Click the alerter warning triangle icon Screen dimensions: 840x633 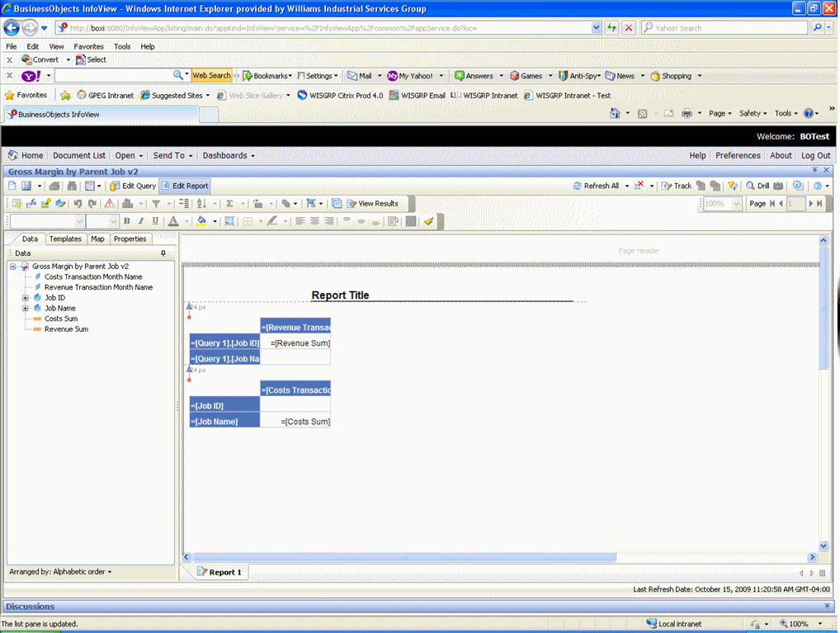[109, 204]
